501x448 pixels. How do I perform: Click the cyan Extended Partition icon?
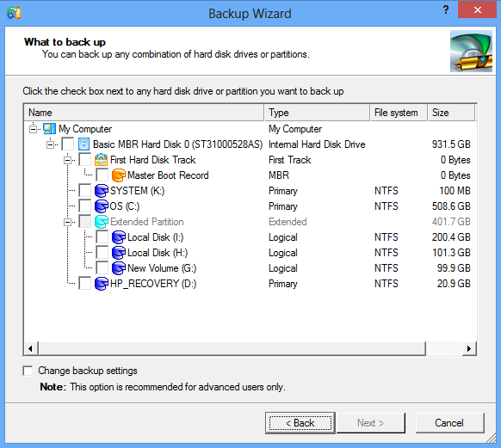click(x=102, y=222)
